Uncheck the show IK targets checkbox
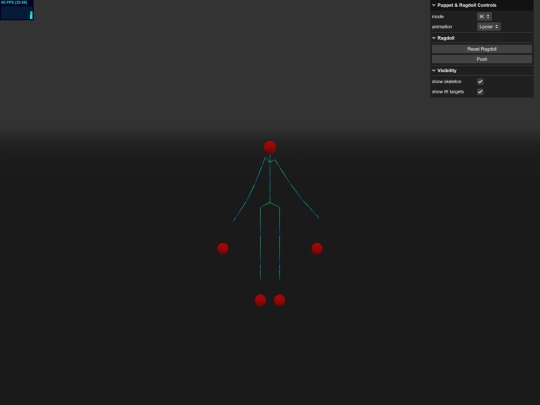 click(480, 92)
